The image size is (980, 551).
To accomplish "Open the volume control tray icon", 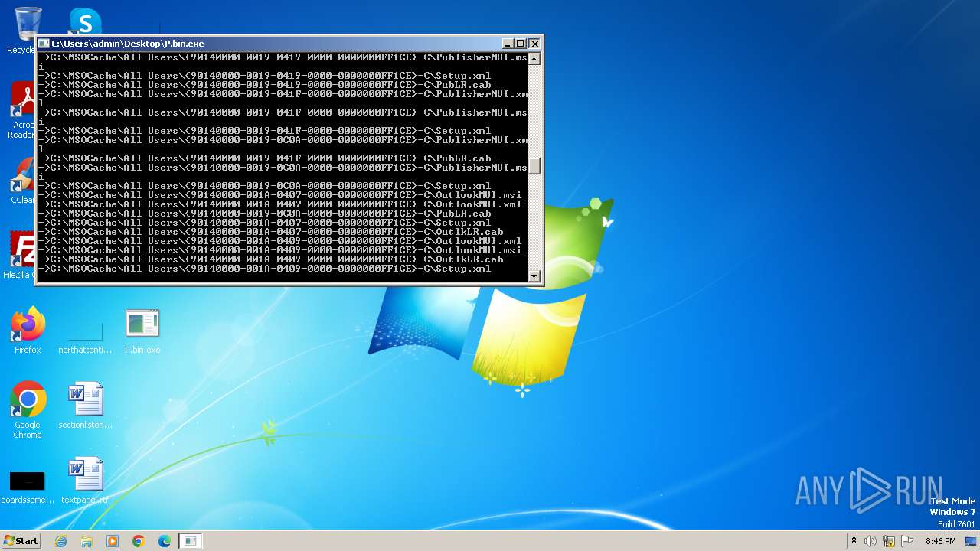I will coord(871,541).
